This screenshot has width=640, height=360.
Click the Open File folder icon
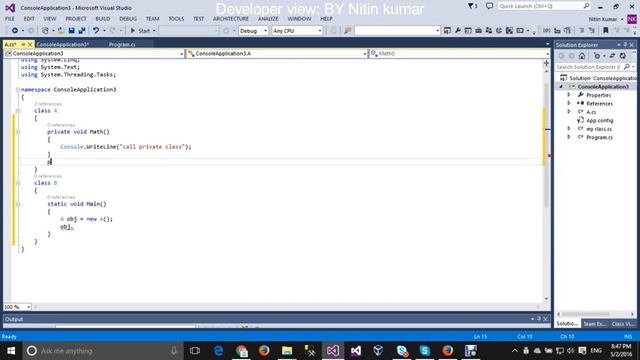(61, 31)
